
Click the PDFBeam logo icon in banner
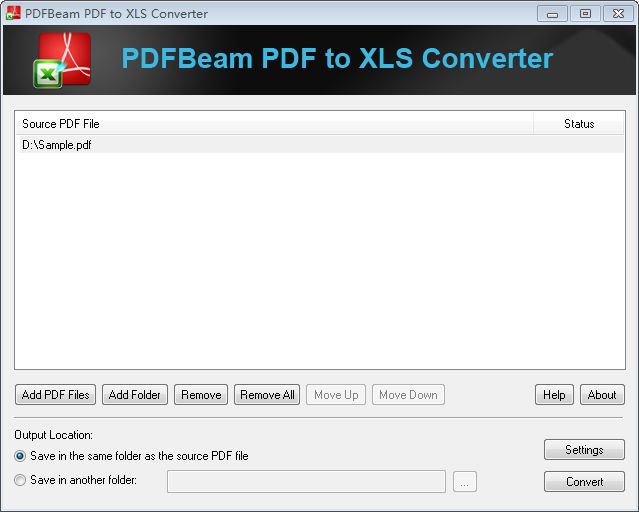click(x=62, y=60)
